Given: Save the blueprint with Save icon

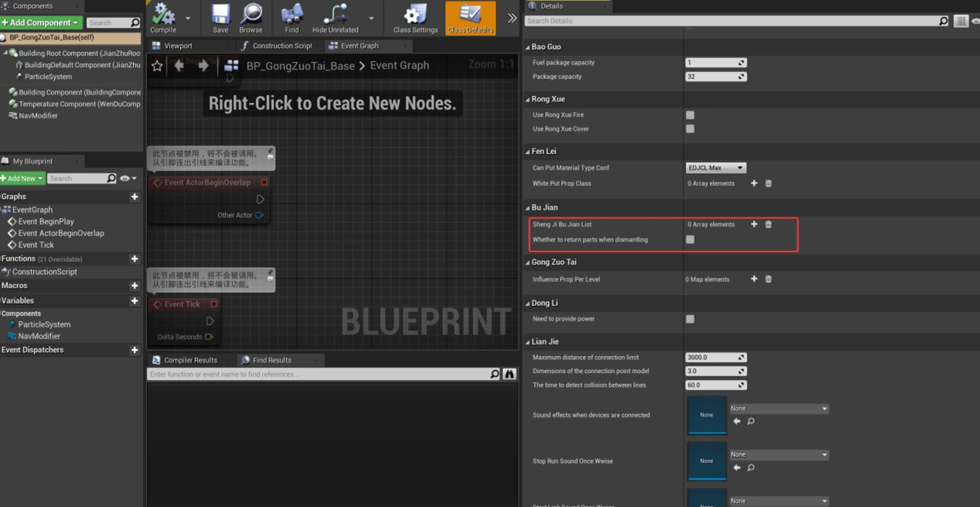Looking at the screenshot, I should pos(221,15).
